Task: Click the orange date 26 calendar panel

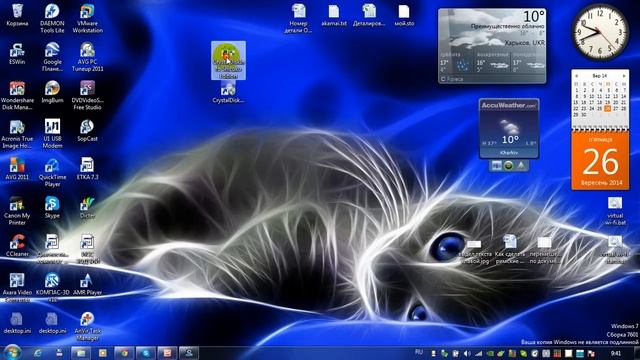Action: click(x=600, y=161)
